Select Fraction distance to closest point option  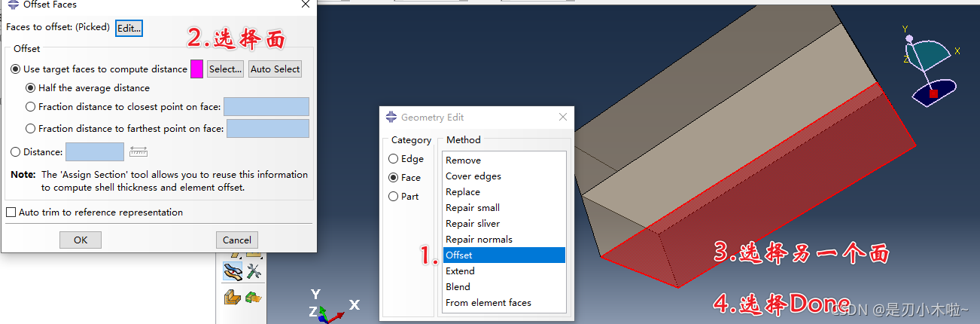pos(31,107)
